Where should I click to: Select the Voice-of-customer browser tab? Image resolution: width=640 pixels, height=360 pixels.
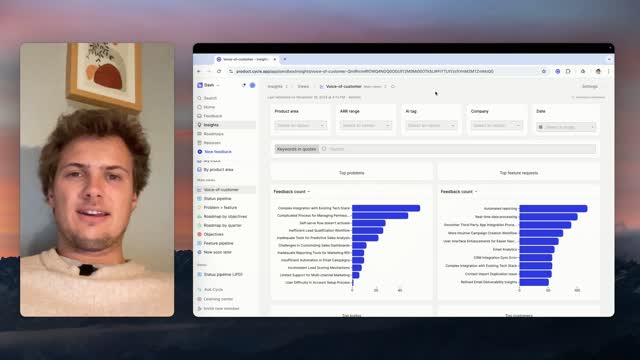(246, 60)
